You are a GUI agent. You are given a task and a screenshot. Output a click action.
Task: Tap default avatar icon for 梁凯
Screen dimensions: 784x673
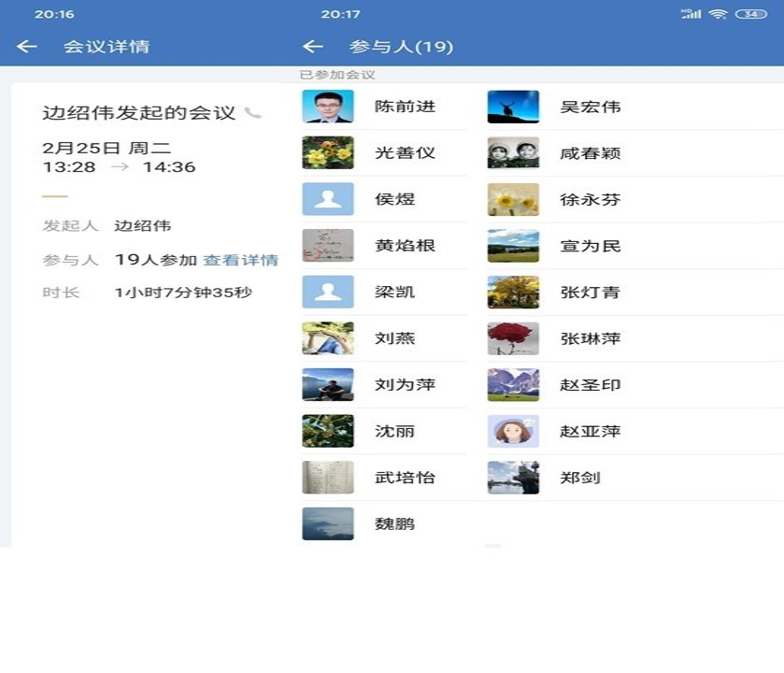[328, 292]
